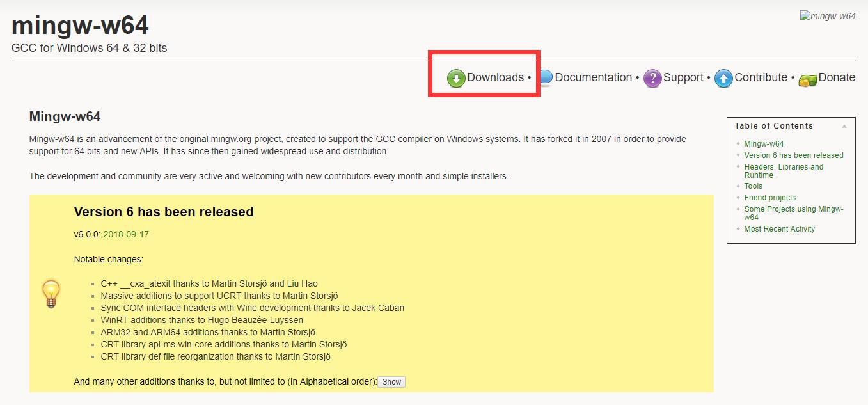Click the 'Version 6 has been released' heading
Screen dimensions: 868x405
(164, 212)
